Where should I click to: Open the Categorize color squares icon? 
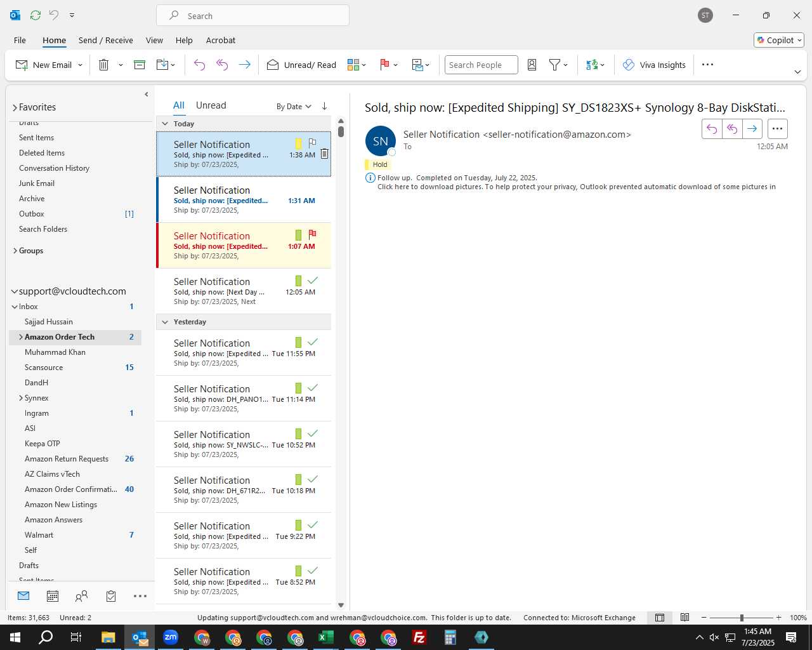point(353,65)
